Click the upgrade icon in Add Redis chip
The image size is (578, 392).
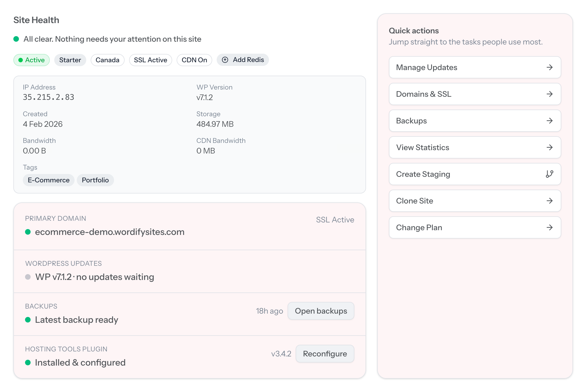point(225,60)
